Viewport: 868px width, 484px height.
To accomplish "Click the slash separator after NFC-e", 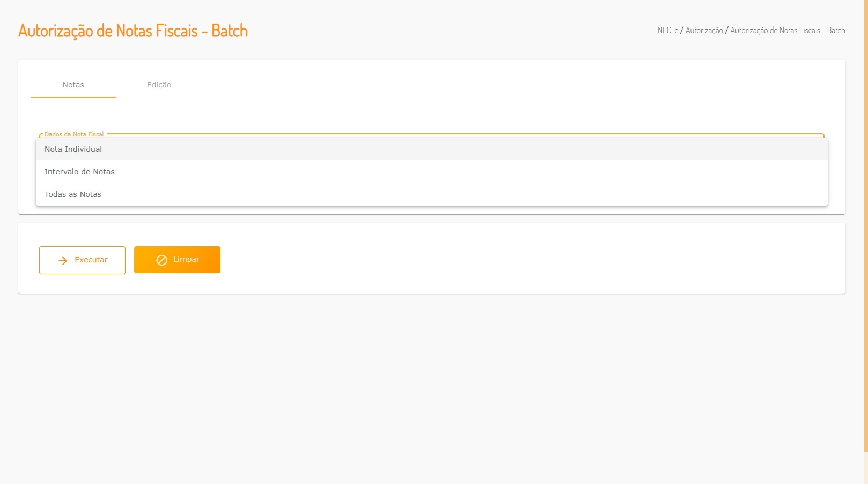I will (682, 31).
